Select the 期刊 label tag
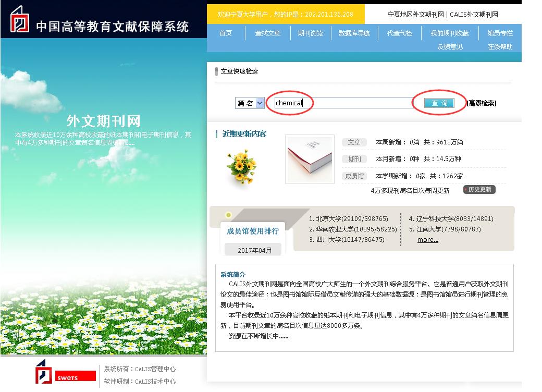The height and width of the screenshot is (392, 542). pos(354,159)
